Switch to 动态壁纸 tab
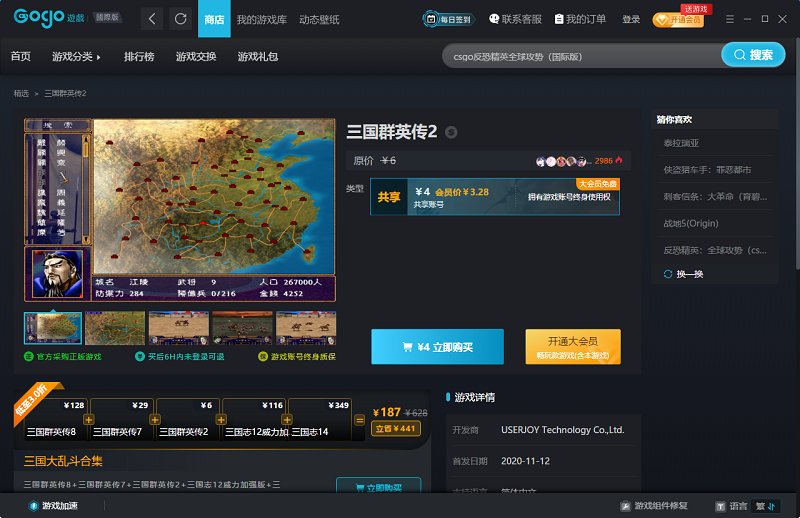Viewport: 800px width, 518px height. pyautogui.click(x=319, y=19)
